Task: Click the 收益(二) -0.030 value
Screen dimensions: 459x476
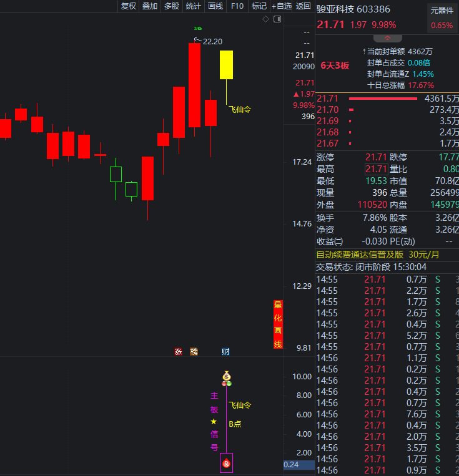Action: (374, 241)
